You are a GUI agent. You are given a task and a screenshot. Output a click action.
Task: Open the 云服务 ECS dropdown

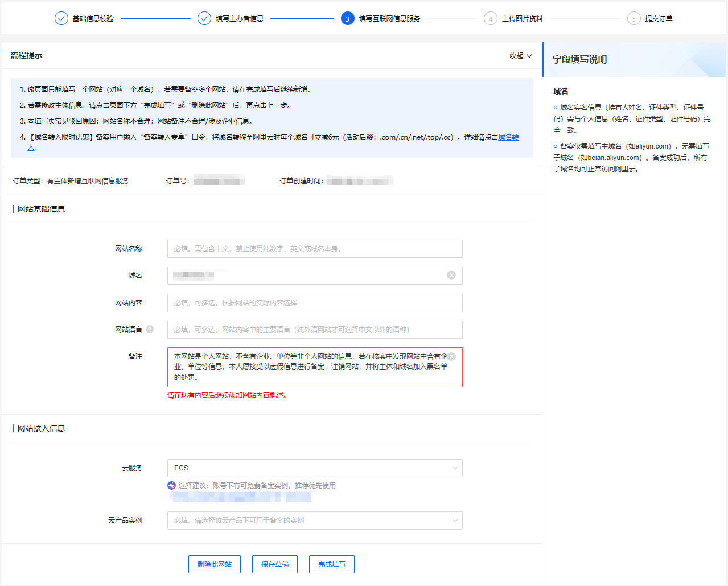pos(314,468)
